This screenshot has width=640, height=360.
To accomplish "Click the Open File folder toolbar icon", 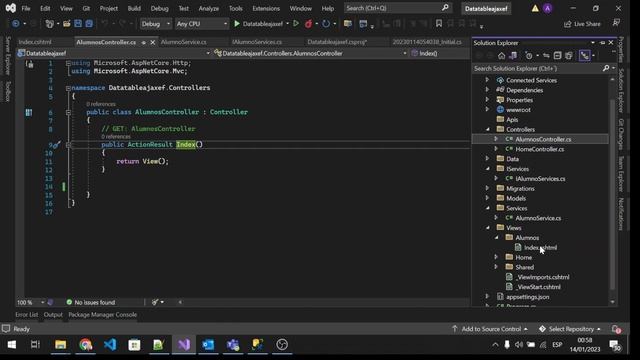I will click(66, 24).
